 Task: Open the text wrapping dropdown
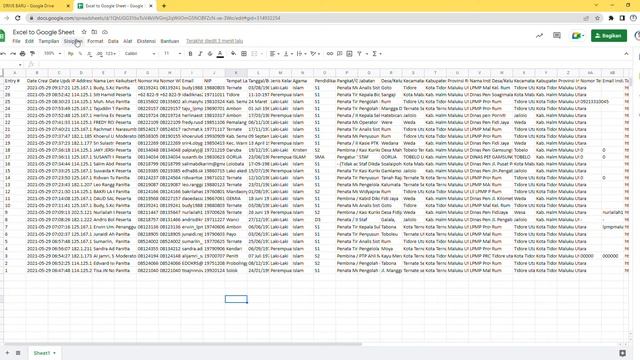point(301,53)
